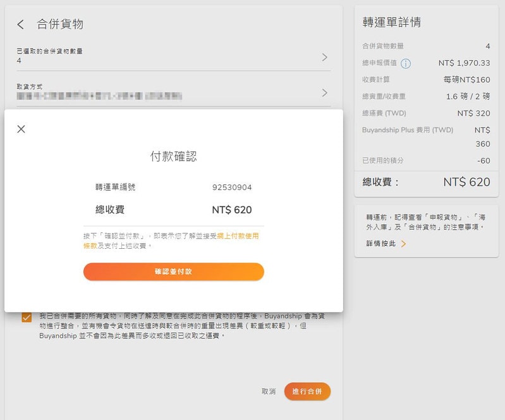Click the Buyandship Plus 費用 row
The width and height of the screenshot is (505, 420).
[426, 136]
